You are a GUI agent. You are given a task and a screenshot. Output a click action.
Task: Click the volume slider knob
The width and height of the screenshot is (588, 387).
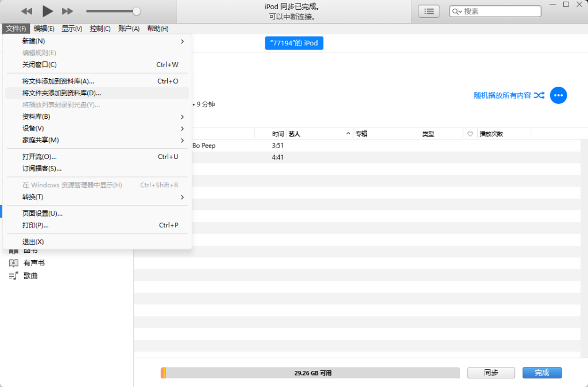[136, 11]
